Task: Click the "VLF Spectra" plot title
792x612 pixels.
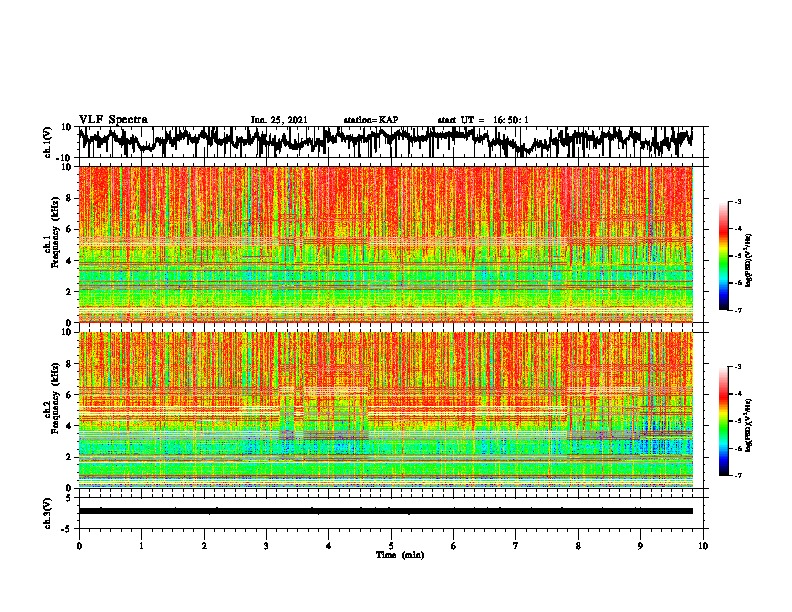Action: (113, 119)
